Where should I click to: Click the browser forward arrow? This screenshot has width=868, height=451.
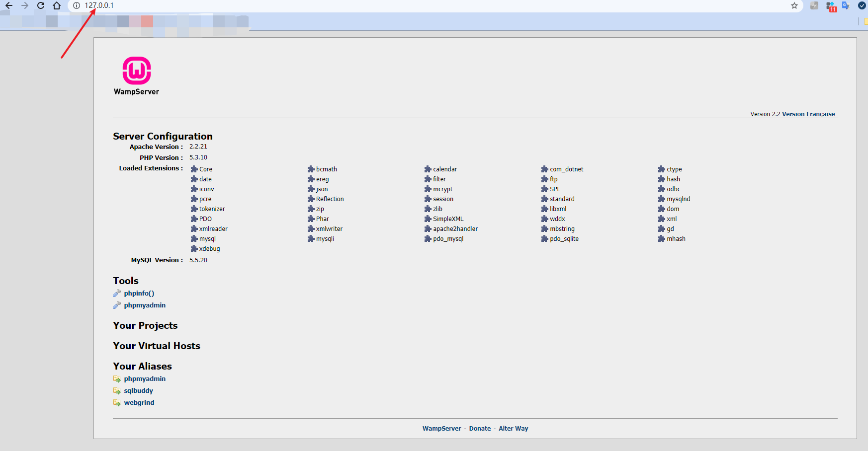[25, 5]
